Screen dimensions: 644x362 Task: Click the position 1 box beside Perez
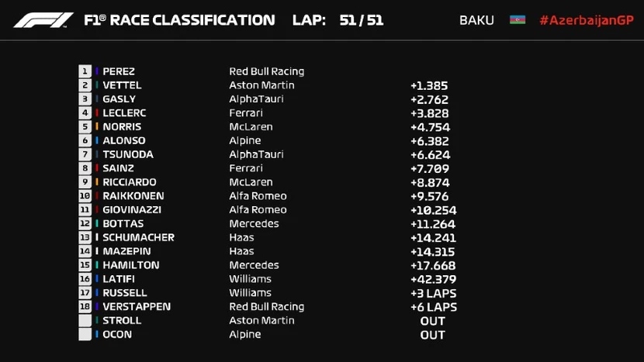click(x=85, y=71)
